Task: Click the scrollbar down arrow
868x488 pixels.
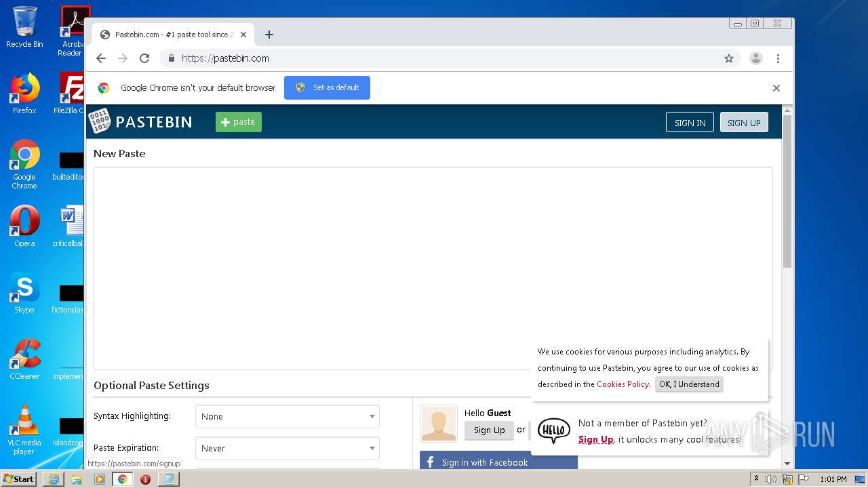Action: click(x=787, y=464)
